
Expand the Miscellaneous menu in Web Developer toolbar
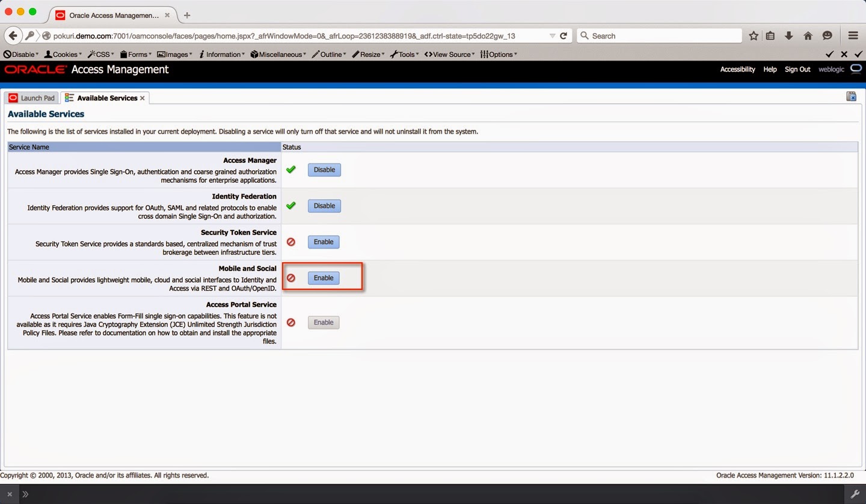278,54
